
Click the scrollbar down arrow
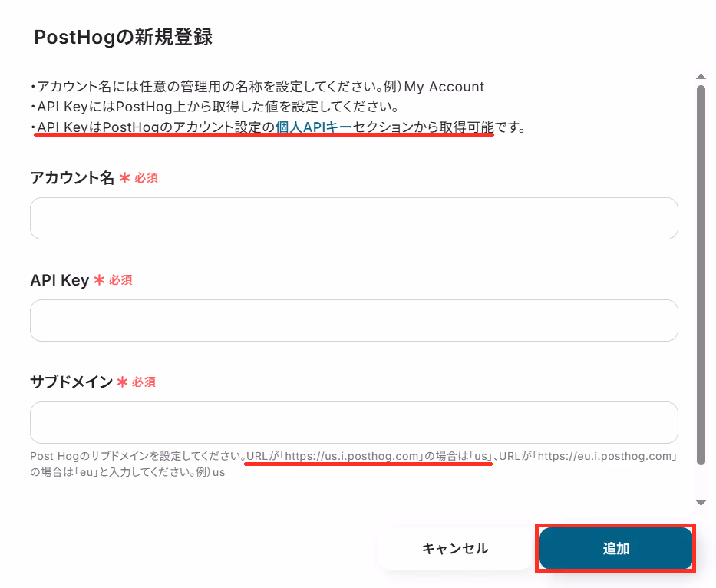tap(701, 503)
